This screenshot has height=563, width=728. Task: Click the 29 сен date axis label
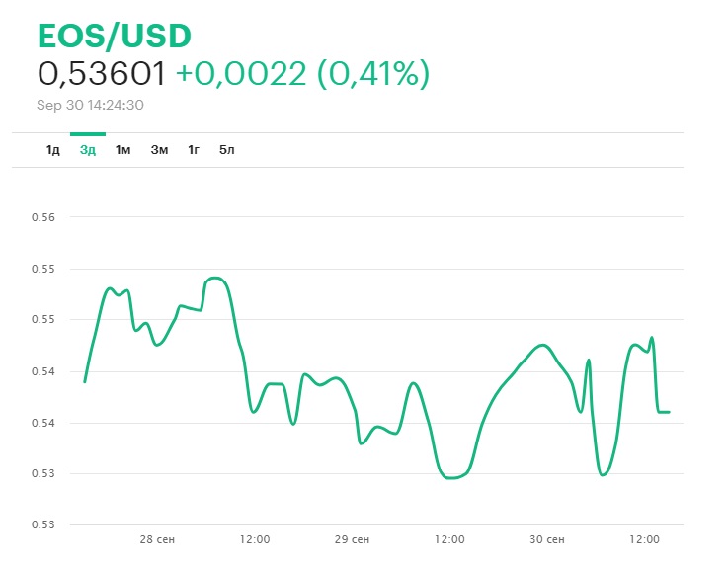pos(352,539)
